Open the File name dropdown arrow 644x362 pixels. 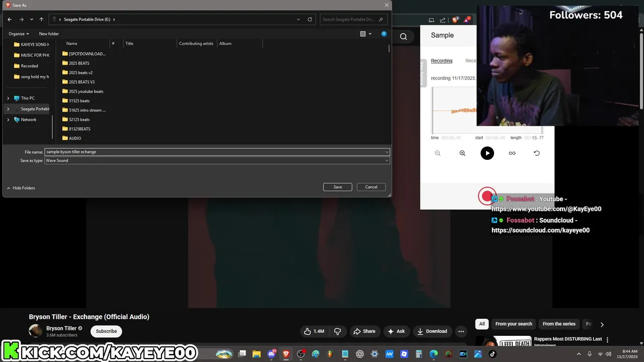pos(387,152)
